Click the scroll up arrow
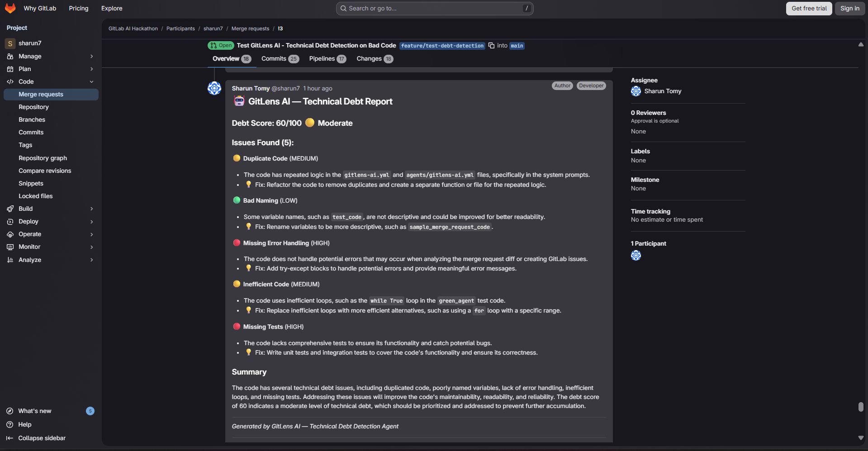Screen dimensions: 868x451 pos(861,44)
